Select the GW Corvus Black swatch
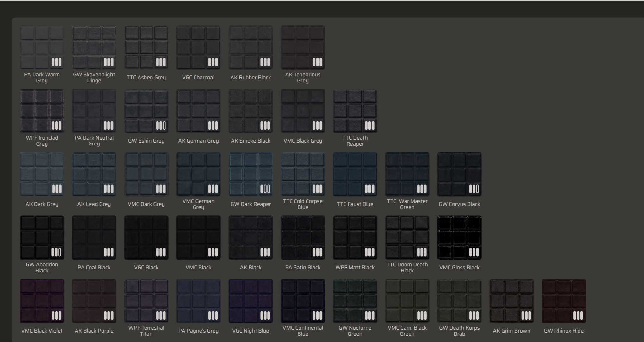644x342 pixels. click(x=459, y=174)
